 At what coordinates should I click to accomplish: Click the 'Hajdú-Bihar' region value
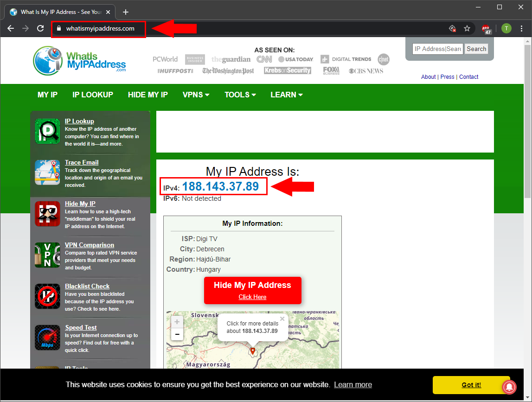tap(213, 259)
